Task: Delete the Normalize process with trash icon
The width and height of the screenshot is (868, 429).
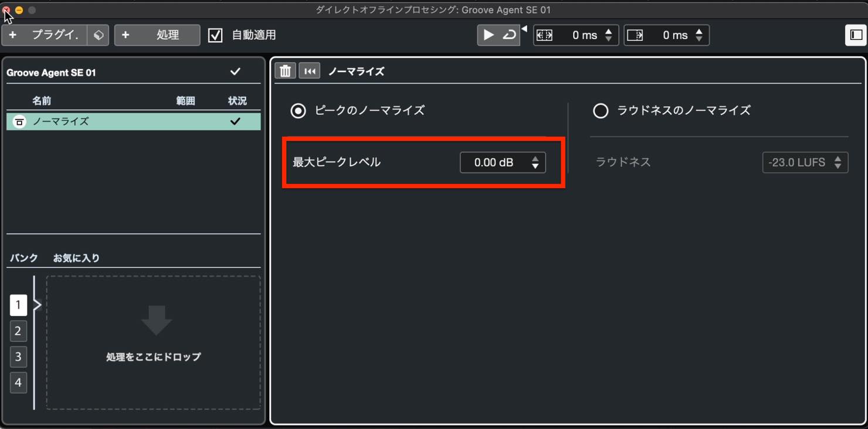Action: click(x=285, y=71)
